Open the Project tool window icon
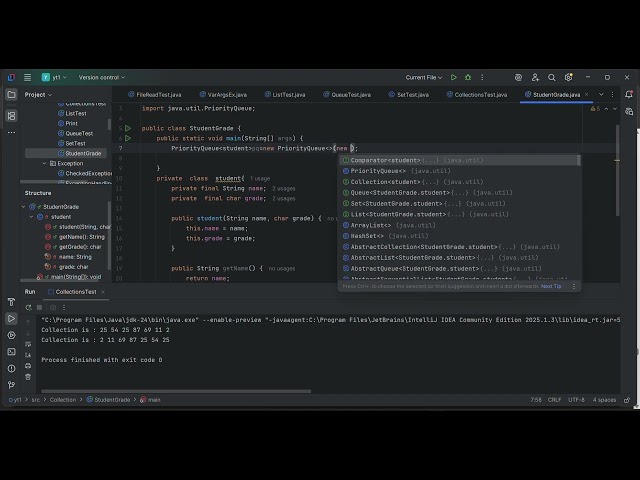The height and width of the screenshot is (480, 640). point(11,95)
